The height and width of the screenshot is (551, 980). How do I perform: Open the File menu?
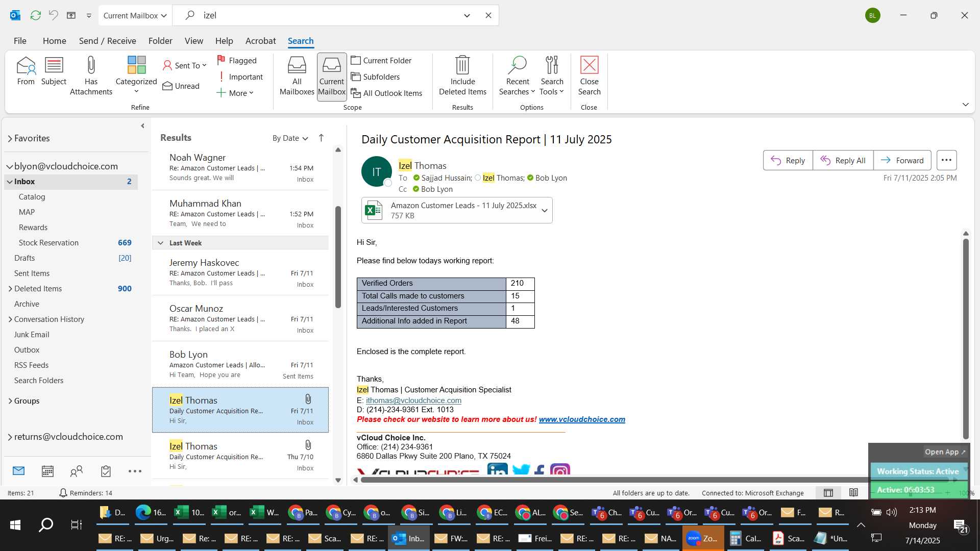point(20,41)
